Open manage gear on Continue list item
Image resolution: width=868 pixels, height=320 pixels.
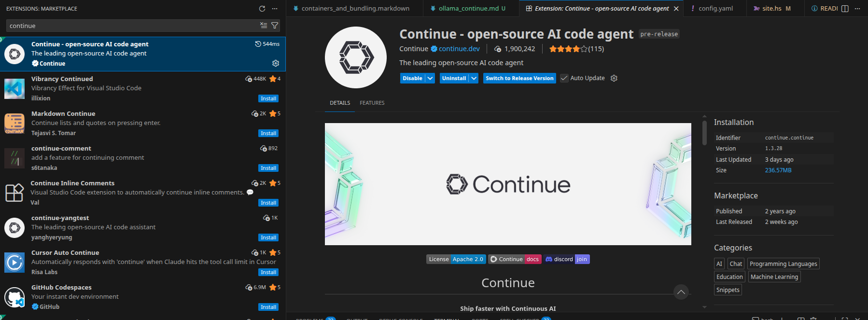(x=276, y=63)
